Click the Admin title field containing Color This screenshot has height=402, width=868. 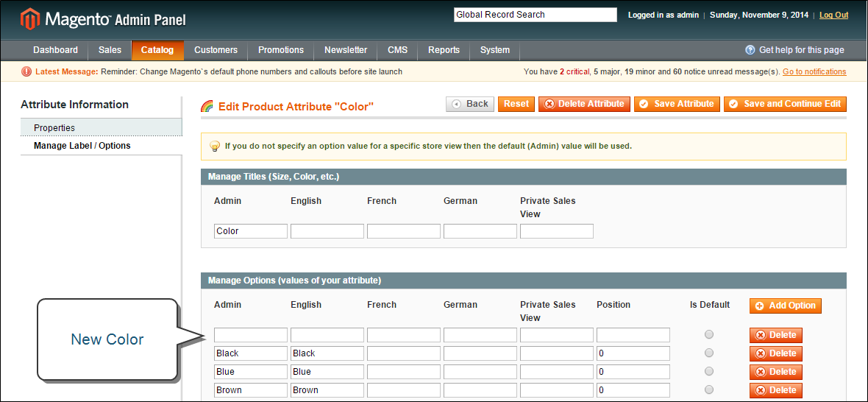(251, 231)
